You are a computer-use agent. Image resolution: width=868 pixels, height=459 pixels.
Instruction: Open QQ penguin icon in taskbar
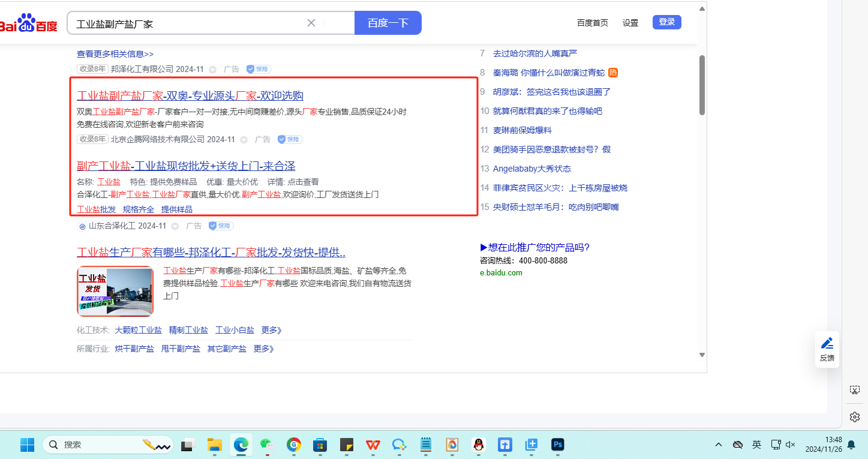[x=478, y=445]
